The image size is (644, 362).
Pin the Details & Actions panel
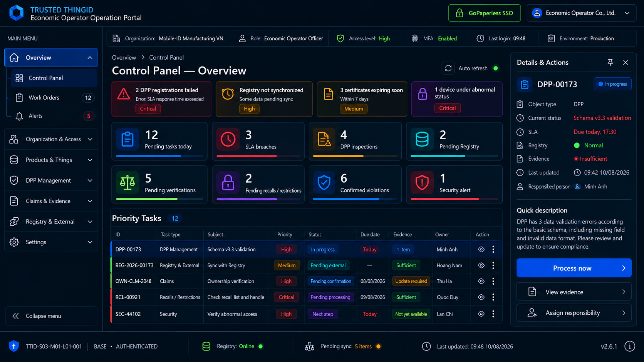click(x=610, y=62)
